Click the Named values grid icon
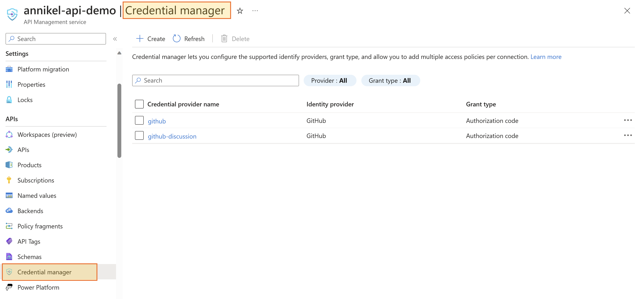Viewport: 644px width, 299px height. coord(9,196)
